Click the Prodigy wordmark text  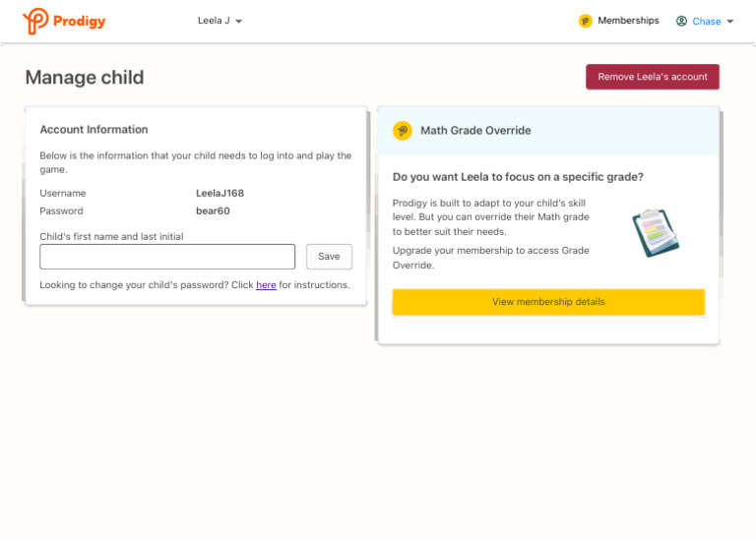point(79,22)
